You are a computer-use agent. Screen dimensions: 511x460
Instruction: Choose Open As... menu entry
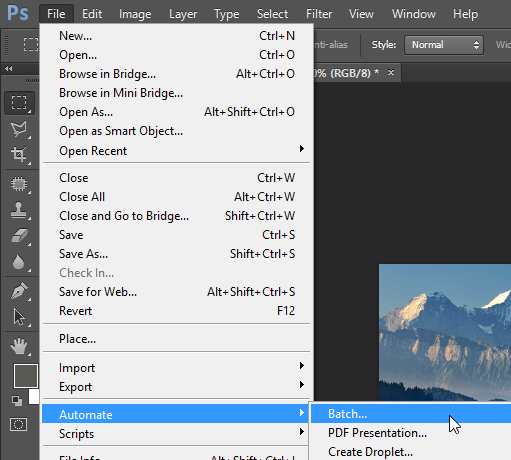coord(176,112)
